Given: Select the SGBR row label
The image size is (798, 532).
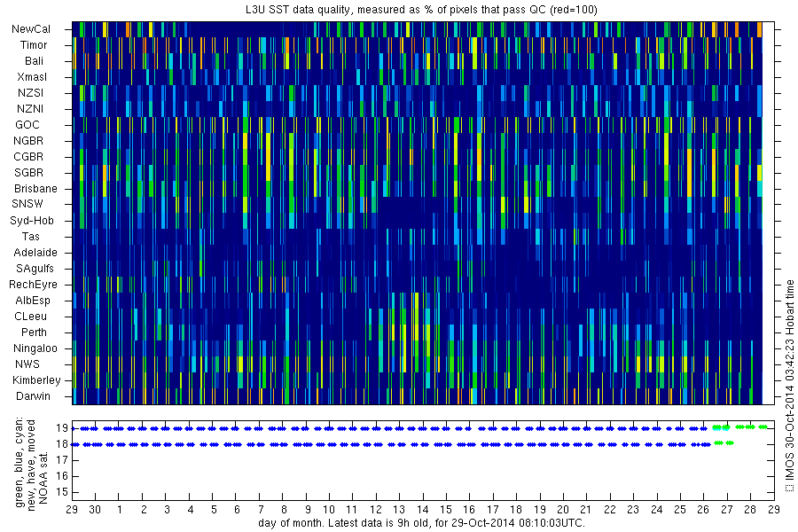Looking at the screenshot, I should point(28,173).
